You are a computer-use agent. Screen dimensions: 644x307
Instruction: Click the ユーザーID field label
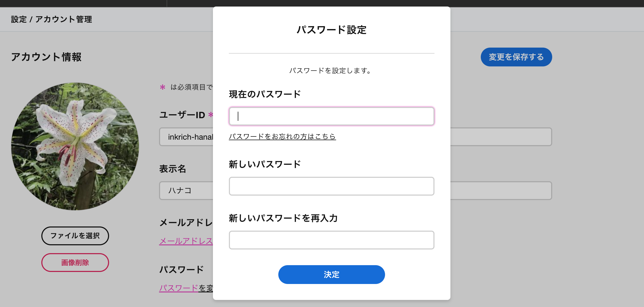(x=182, y=115)
